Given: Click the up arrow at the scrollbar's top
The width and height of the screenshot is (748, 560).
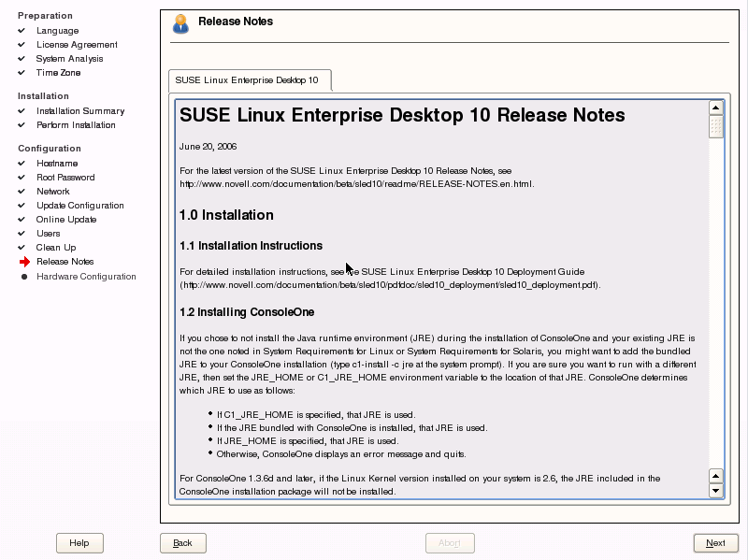Looking at the screenshot, I should (x=716, y=108).
